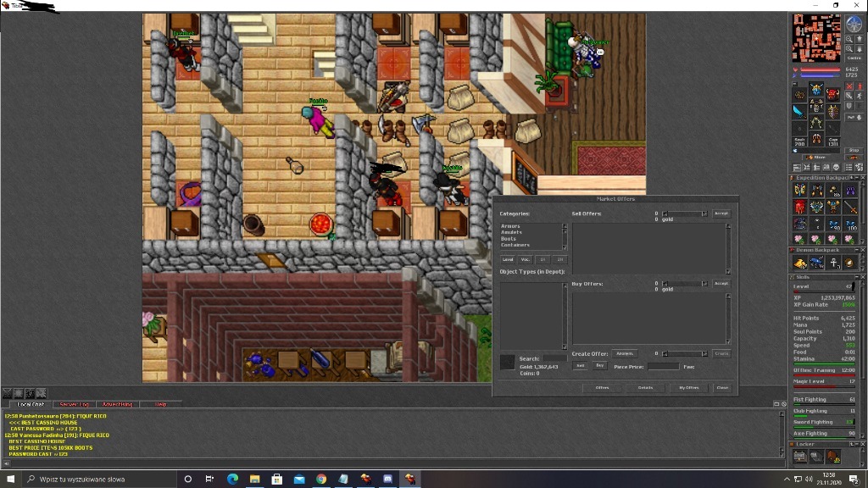Viewport: 868px width, 488px height.
Task: Collapse the Locker panel
Action: point(856,444)
